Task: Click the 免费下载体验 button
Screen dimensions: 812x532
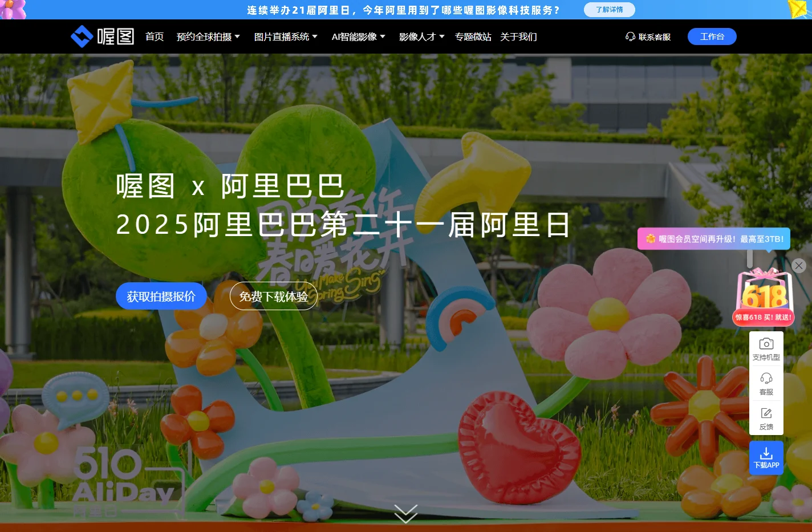Action: point(274,296)
